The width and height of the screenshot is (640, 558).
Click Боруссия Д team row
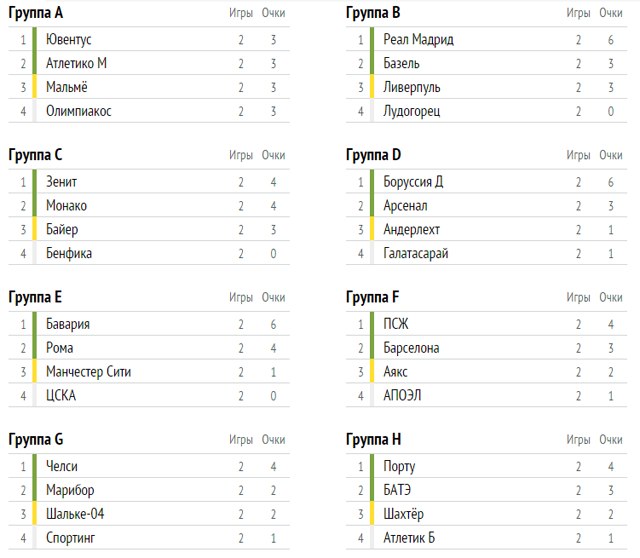coord(413,182)
